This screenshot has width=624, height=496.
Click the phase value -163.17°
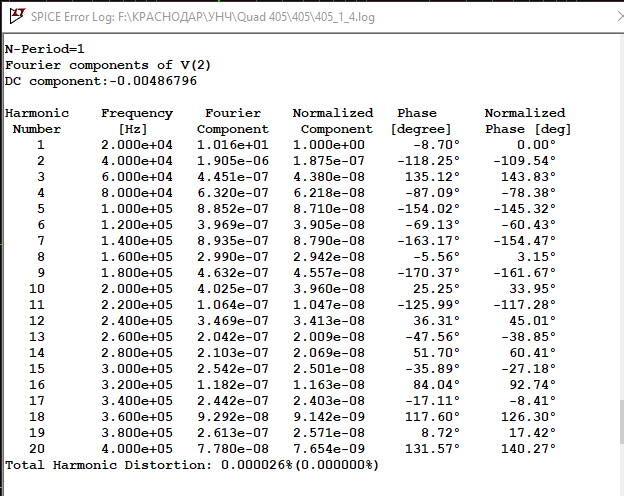pos(428,241)
